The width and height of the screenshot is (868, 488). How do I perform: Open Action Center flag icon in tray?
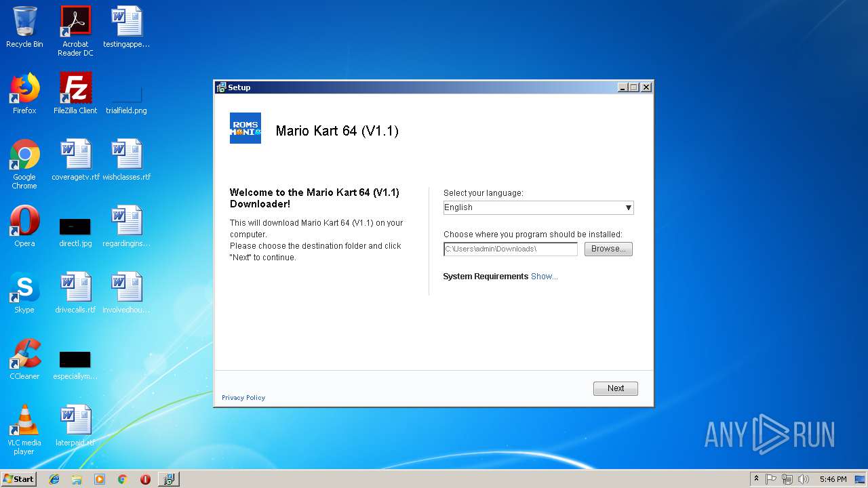point(771,479)
